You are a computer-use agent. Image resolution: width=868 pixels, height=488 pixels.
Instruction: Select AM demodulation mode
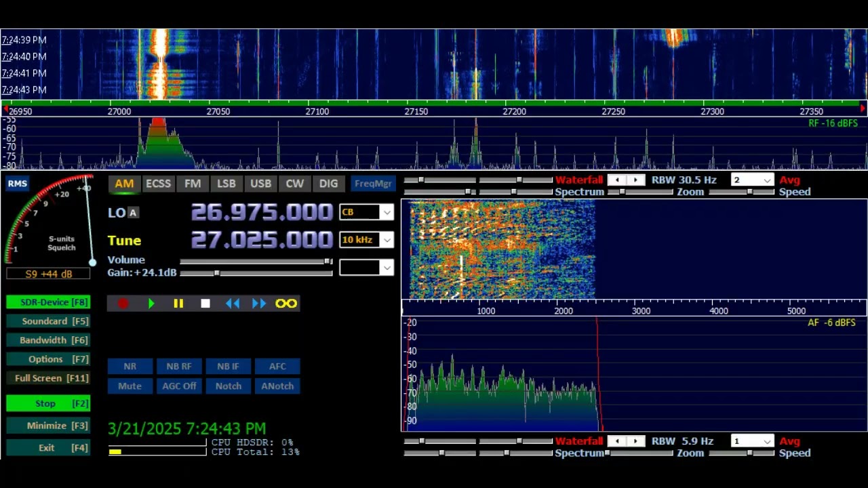(x=124, y=184)
